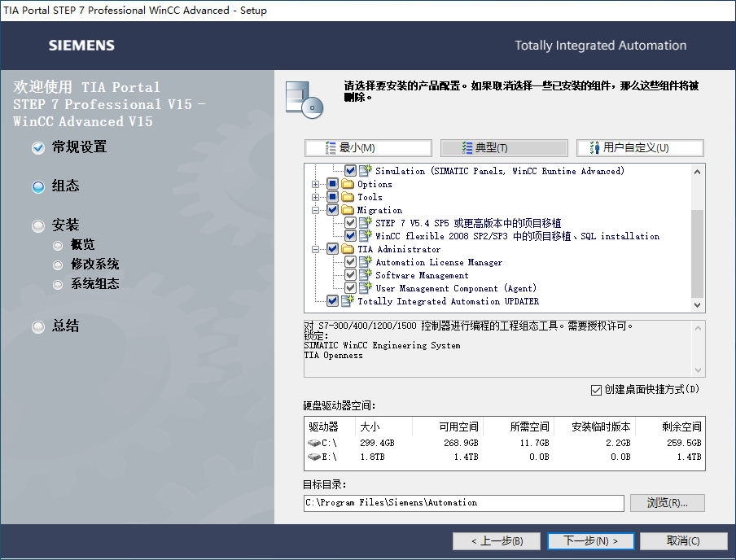
Task: Click the E:\ drive icon
Action: pyautogui.click(x=314, y=457)
